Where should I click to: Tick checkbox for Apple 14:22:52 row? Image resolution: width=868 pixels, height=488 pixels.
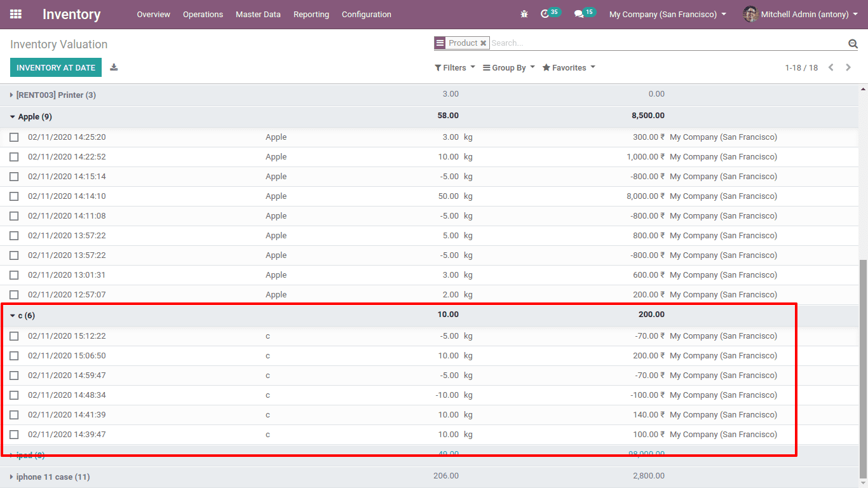[x=14, y=157]
